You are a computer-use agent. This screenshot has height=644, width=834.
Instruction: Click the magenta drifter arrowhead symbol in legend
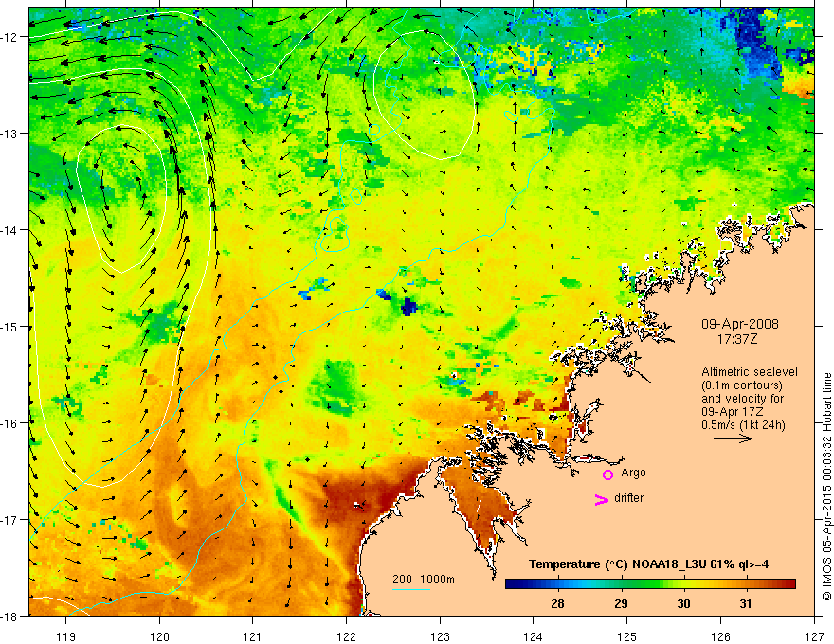(602, 499)
